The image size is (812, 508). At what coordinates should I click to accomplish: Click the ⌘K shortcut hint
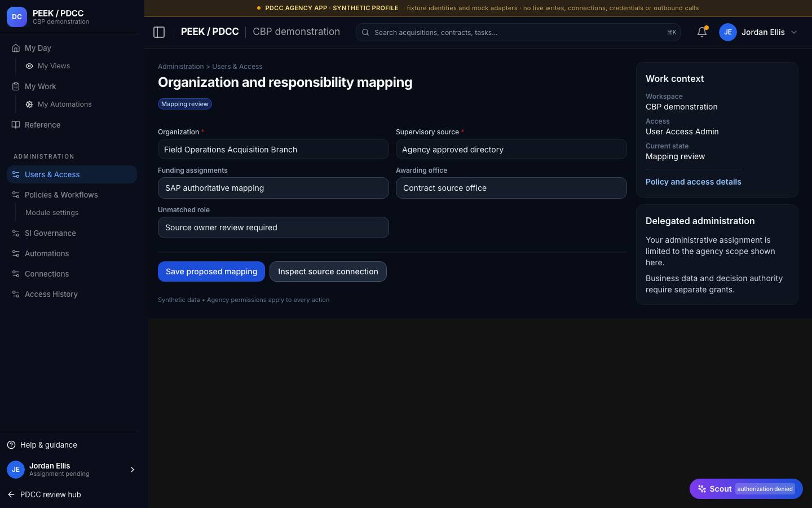(x=672, y=32)
